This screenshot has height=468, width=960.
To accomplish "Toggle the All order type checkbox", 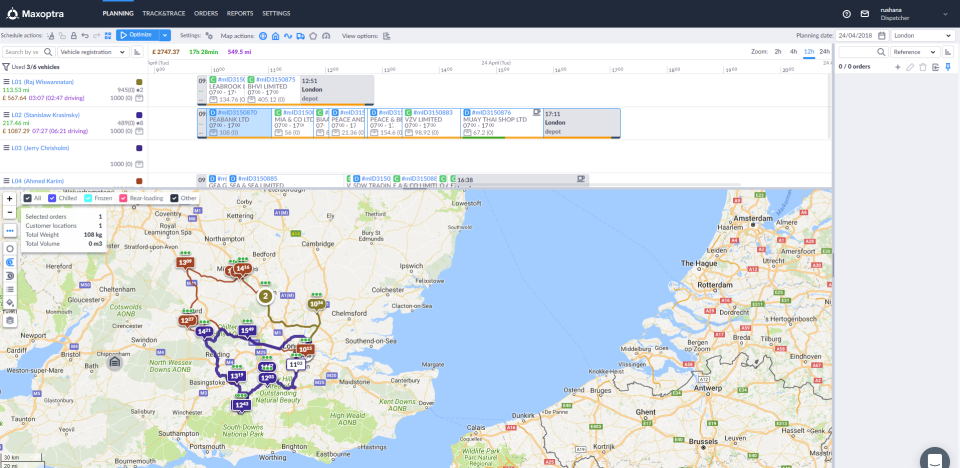I will 28,198.
